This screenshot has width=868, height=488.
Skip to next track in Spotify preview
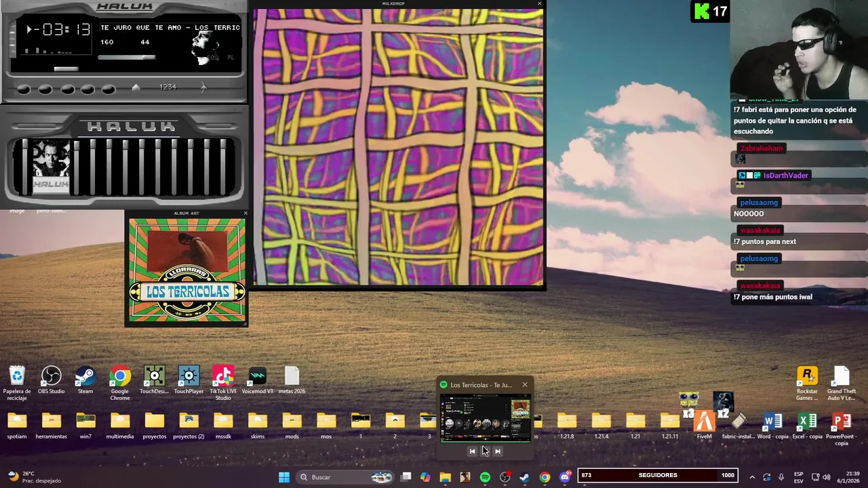(498, 451)
